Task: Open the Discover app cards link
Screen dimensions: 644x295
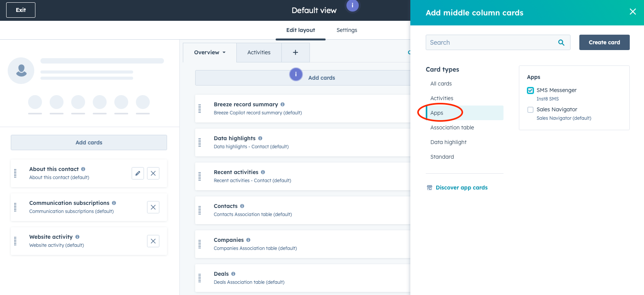Action: coord(461,188)
